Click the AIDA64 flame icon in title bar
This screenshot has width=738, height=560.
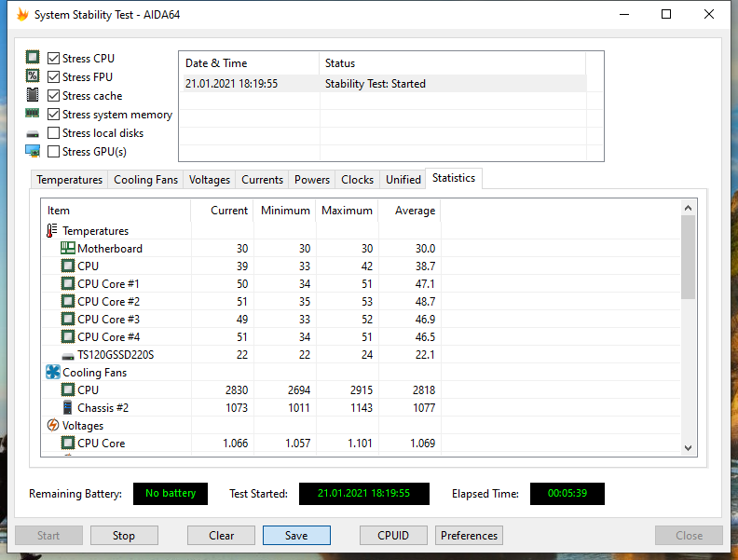pyautogui.click(x=22, y=15)
